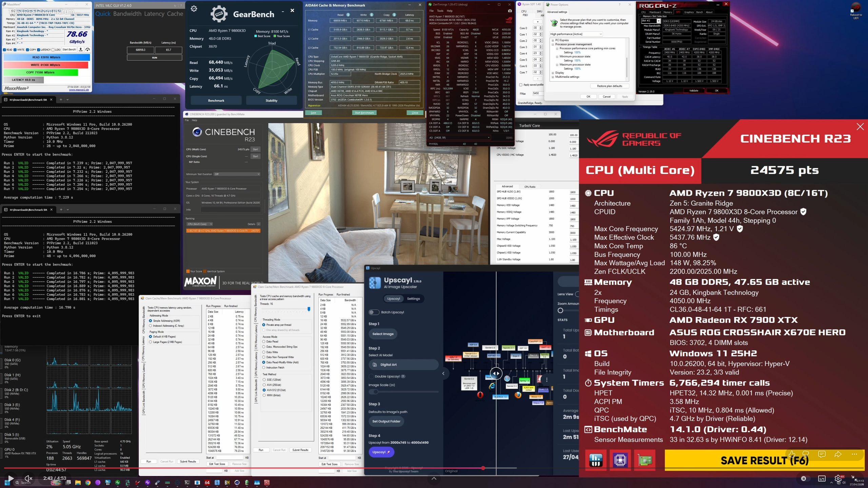Like the video with the thumbs-up icon
Image resolution: width=868 pixels, height=488 pixels.
pos(792,454)
